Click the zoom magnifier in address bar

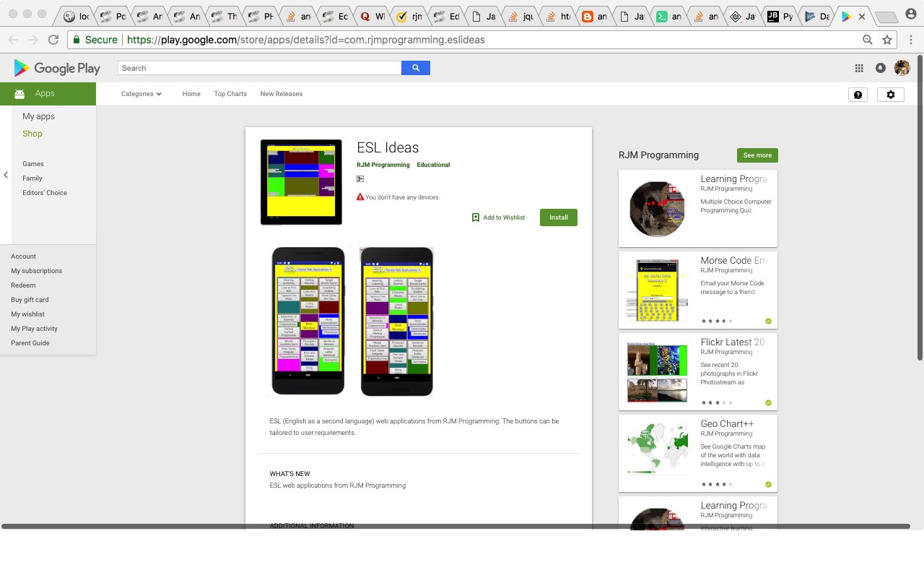[x=868, y=40]
